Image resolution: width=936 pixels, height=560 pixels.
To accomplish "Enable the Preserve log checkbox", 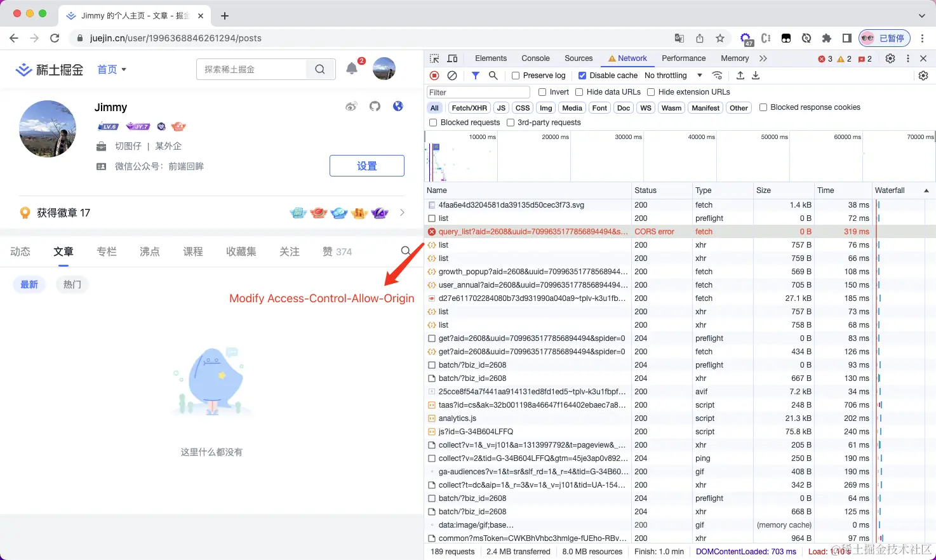I will tap(516, 76).
